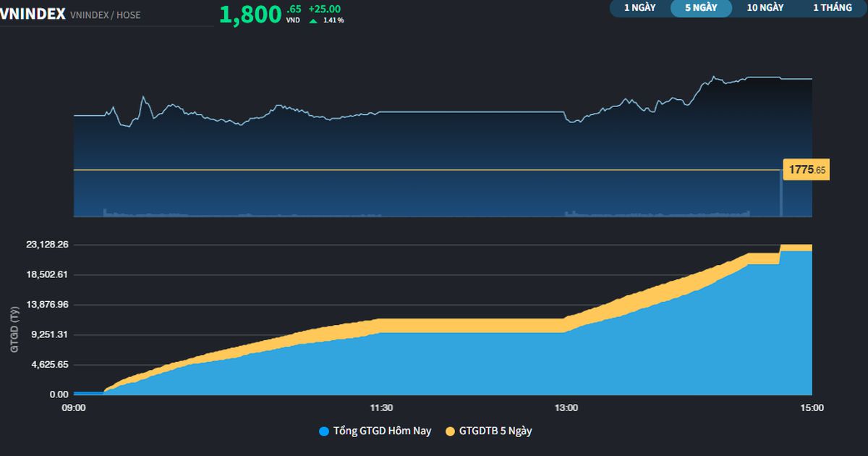Screen dimensions: 868x456
Task: Click the 1775.65 price tag label
Action: (806, 169)
